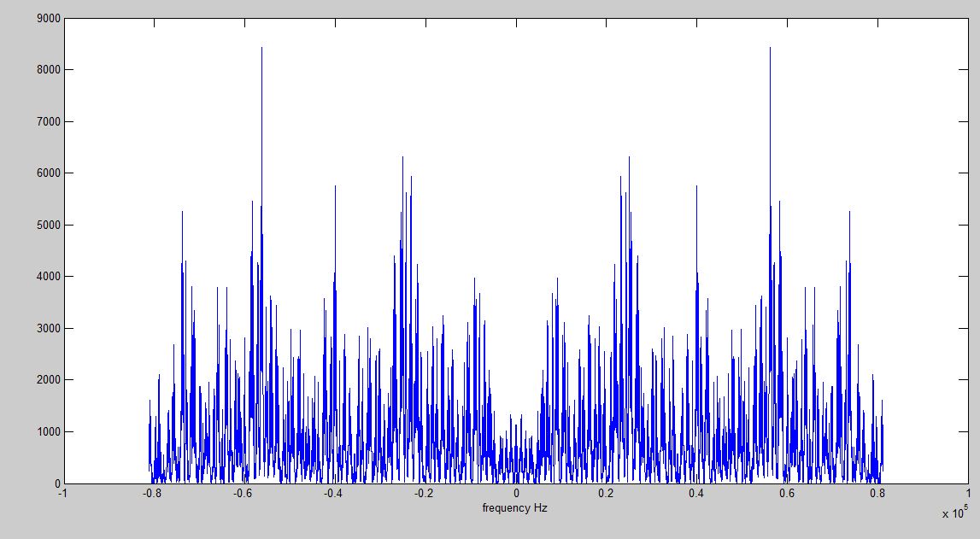
Task: Click the y-axis tick label 9000
Action: [49, 19]
